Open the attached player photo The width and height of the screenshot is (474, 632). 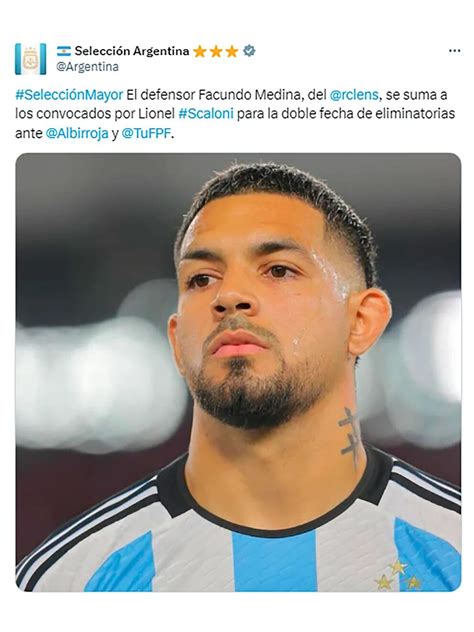(238, 372)
